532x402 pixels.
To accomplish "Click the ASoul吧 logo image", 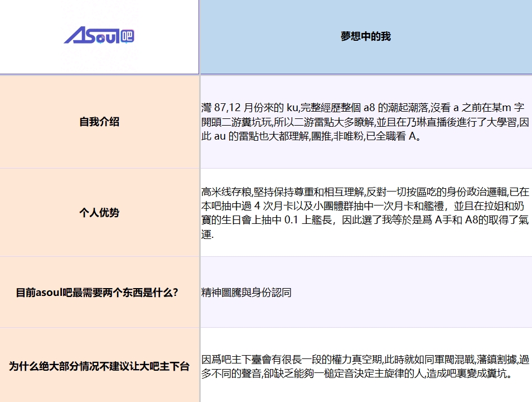I will 99,35.
